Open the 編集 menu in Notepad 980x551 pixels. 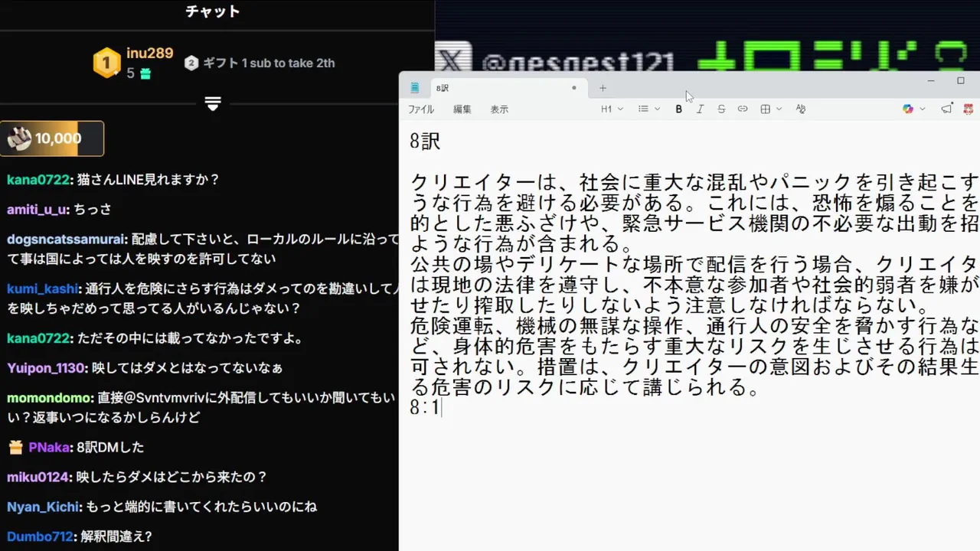pos(462,109)
